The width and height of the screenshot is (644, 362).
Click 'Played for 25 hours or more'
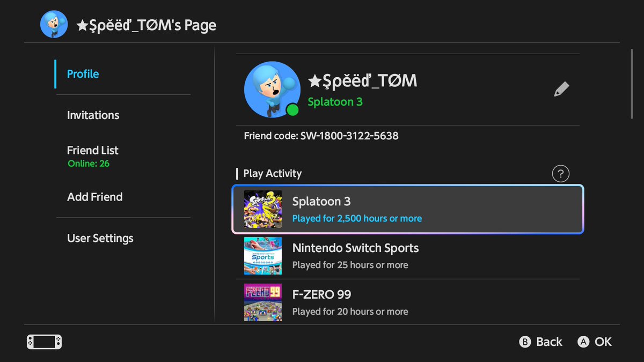point(350,265)
